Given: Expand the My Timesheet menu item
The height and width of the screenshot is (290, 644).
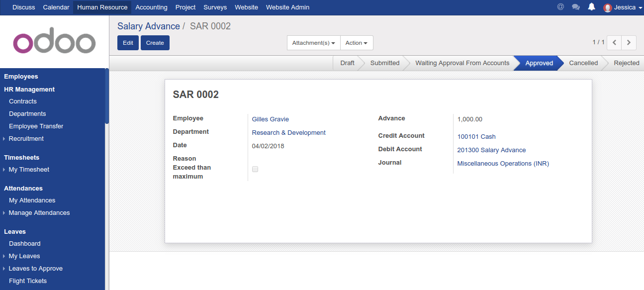Looking at the screenshot, I should pyautogui.click(x=29, y=170).
